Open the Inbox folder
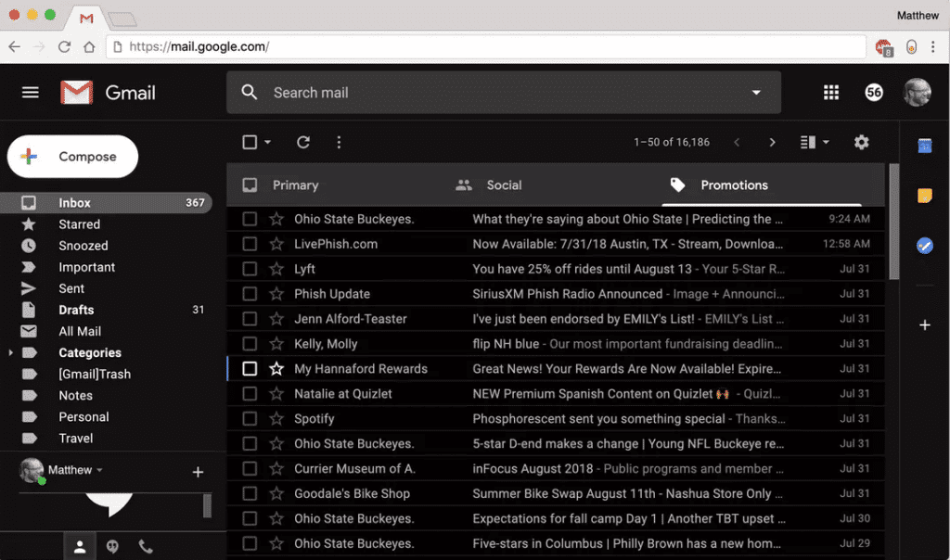950x560 pixels. click(106, 203)
